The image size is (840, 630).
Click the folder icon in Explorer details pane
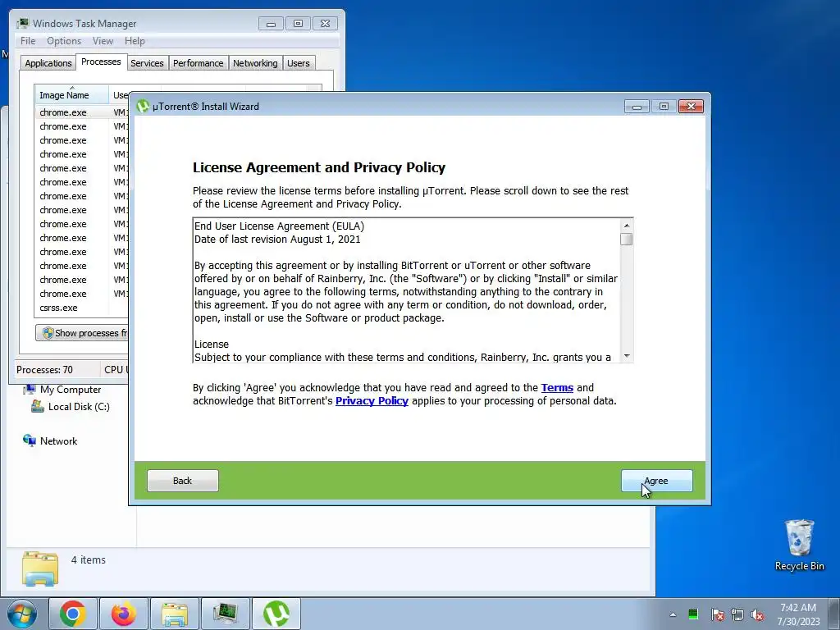(x=40, y=568)
